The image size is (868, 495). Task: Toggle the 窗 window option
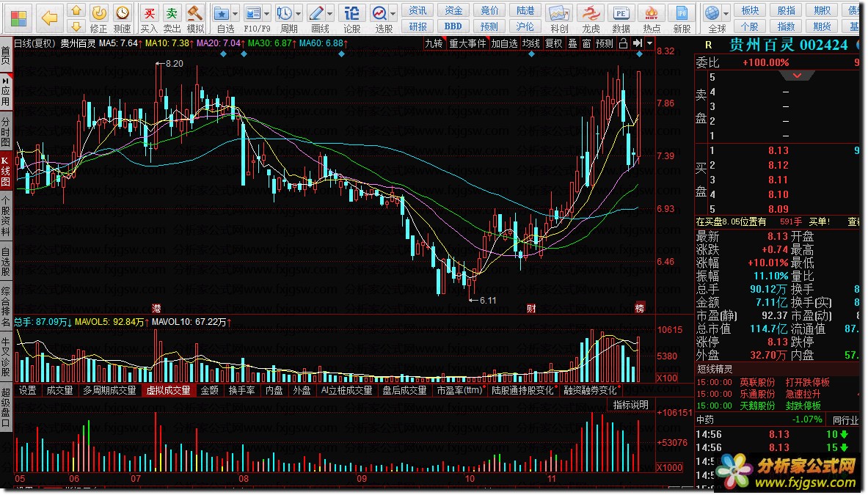pyautogui.click(x=587, y=43)
